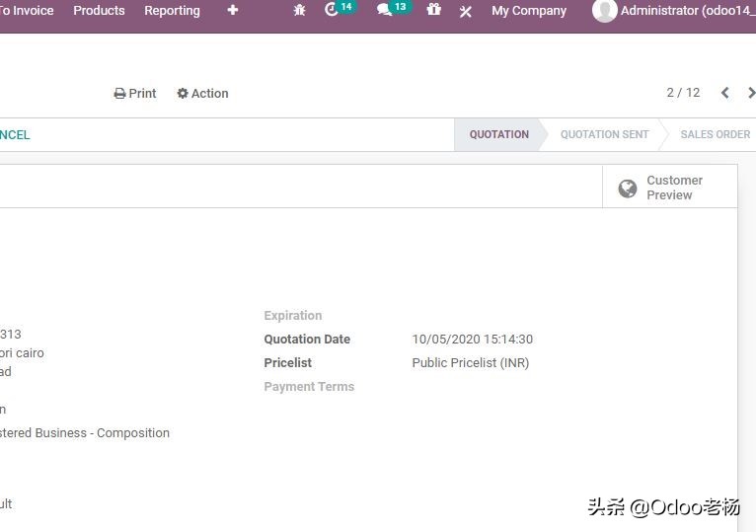Click the 2 / 12 pager counter
756x532 pixels.
(x=683, y=93)
